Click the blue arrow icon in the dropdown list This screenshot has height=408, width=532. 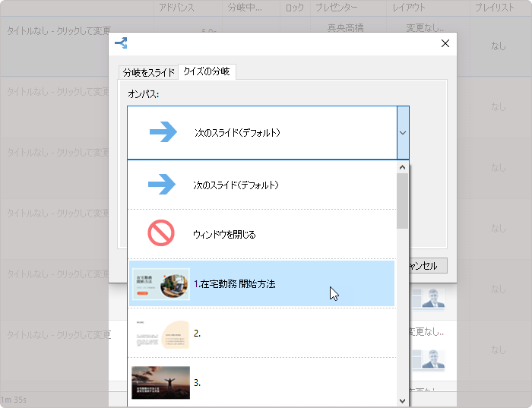coord(163,185)
